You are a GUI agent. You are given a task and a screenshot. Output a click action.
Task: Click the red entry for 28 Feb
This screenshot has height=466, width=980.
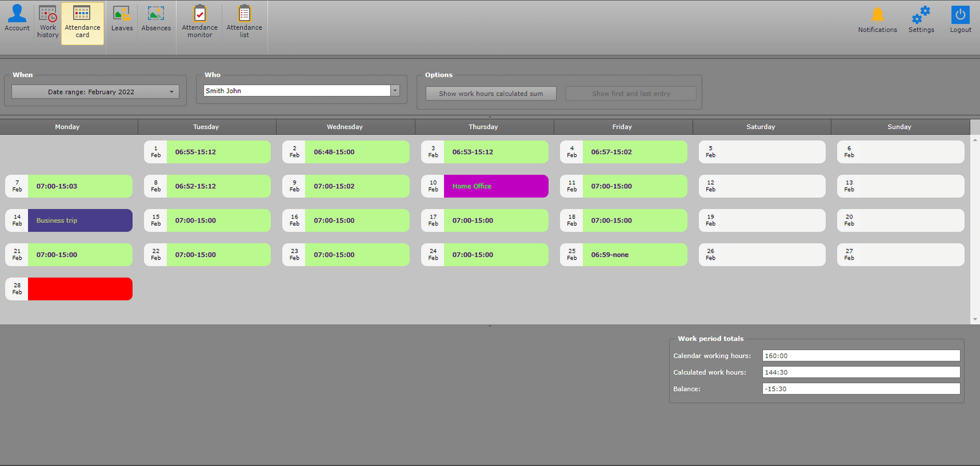80,289
